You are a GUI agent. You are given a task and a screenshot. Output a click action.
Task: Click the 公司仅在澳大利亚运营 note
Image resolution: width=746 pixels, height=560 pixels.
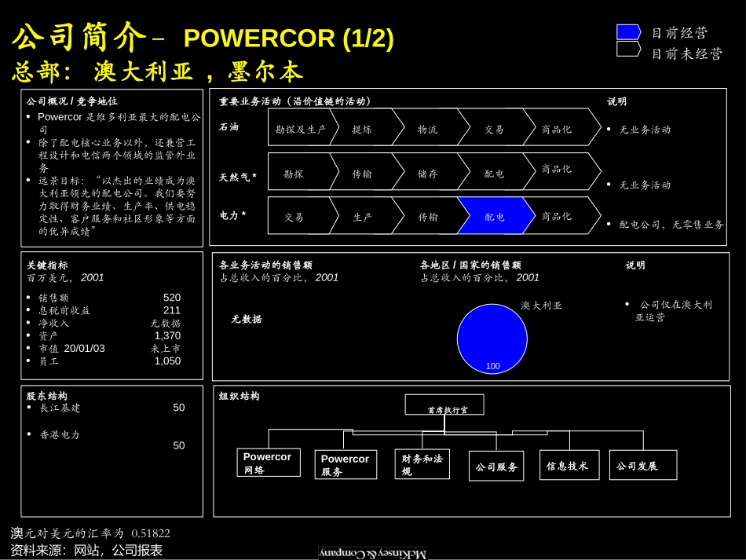[674, 311]
